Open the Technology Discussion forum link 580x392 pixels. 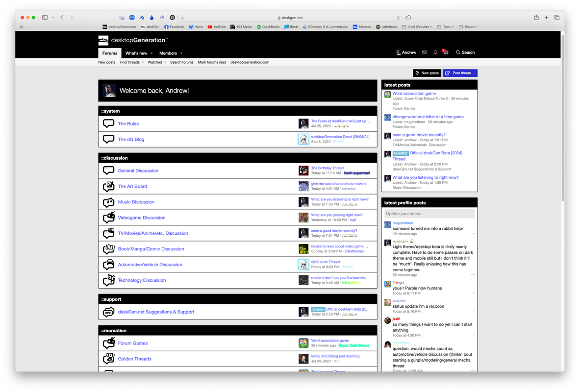[x=142, y=280]
